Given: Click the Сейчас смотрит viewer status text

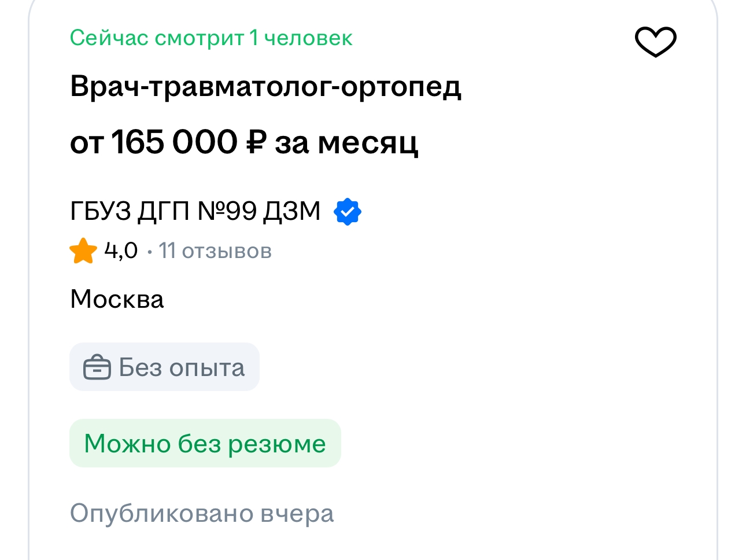Looking at the screenshot, I should pos(157,38).
